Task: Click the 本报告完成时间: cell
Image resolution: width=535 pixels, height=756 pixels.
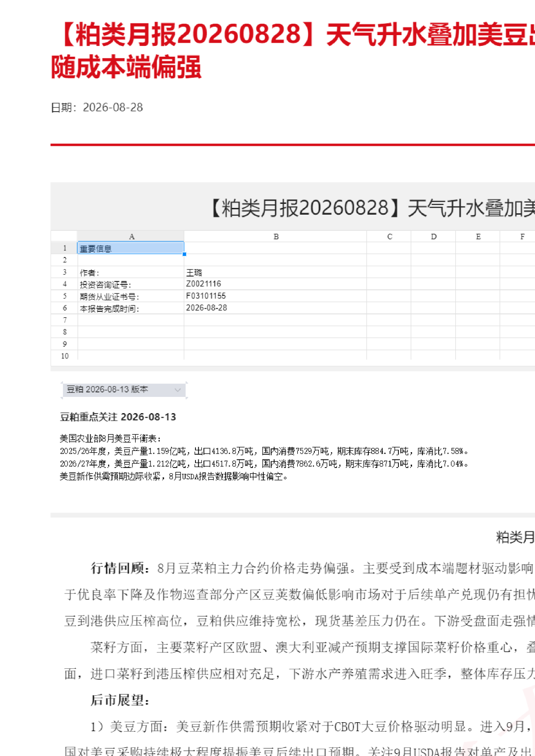Action: click(x=131, y=308)
